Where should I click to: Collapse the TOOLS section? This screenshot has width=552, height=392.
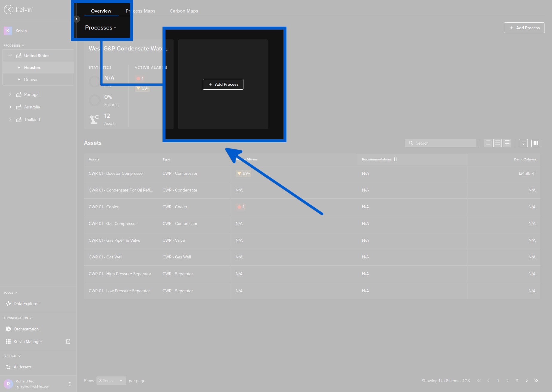click(10, 293)
